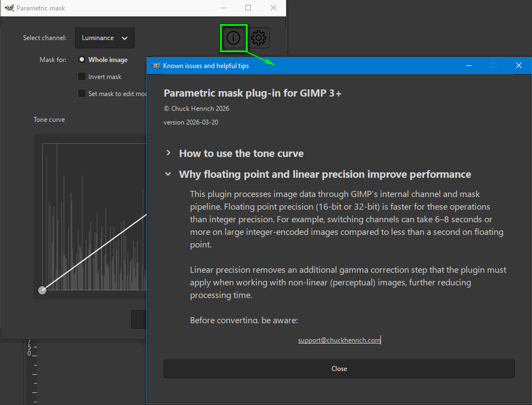The height and width of the screenshot is (405, 532).
Task: Click the info icon for known issues
Action: [233, 38]
